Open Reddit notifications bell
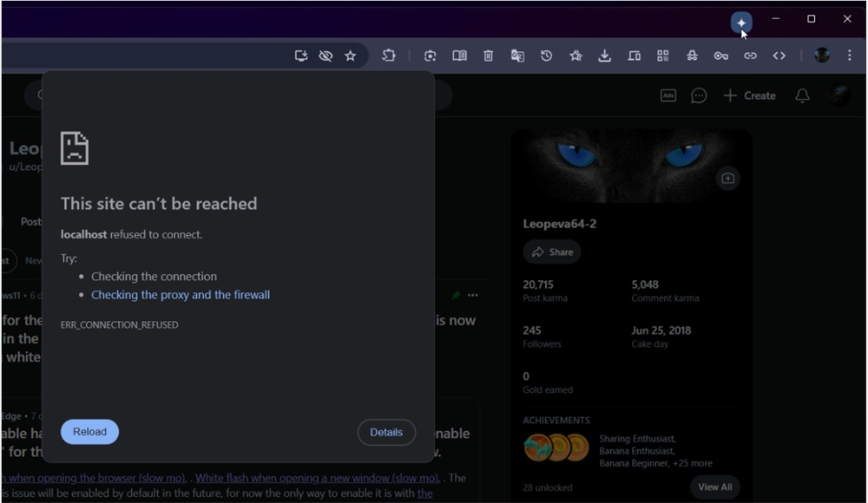The width and height of the screenshot is (868, 503). (802, 95)
